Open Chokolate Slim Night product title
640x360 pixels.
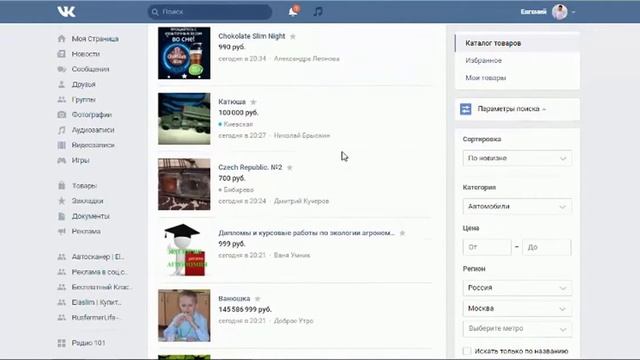point(252,36)
